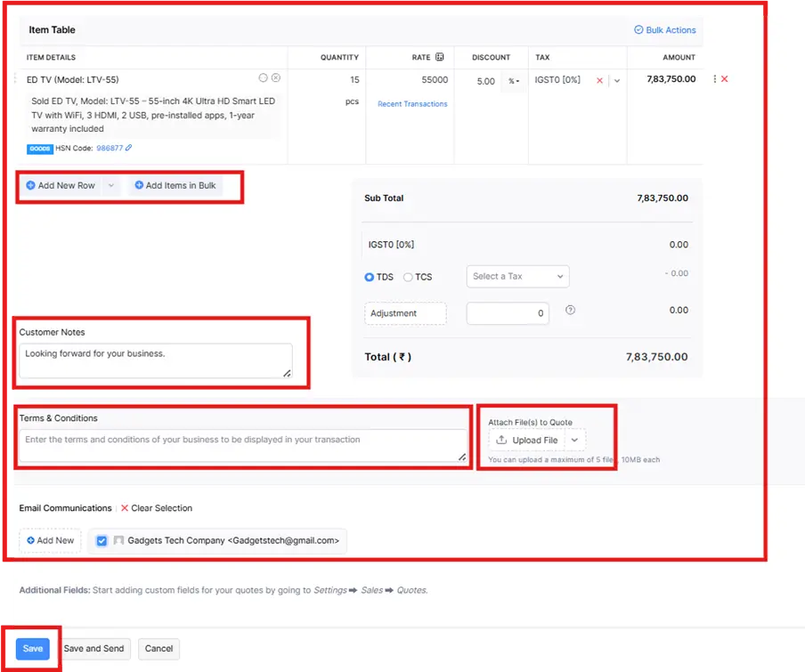Click Clear Selection in Email Communications
Screen dimensions: 805x672
click(157, 508)
